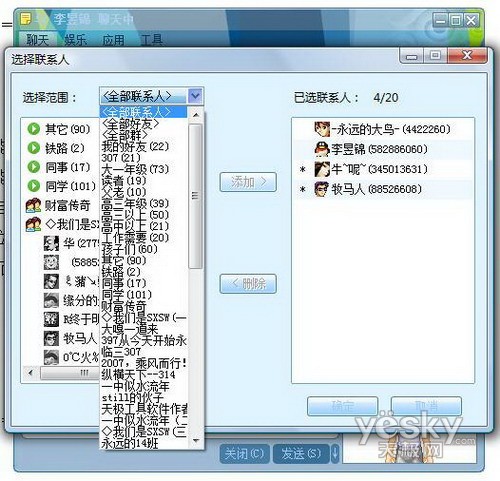The width and height of the screenshot is (500, 481).
Task: Click the avatar of 李昱锦 in selected list
Action: click(322, 149)
